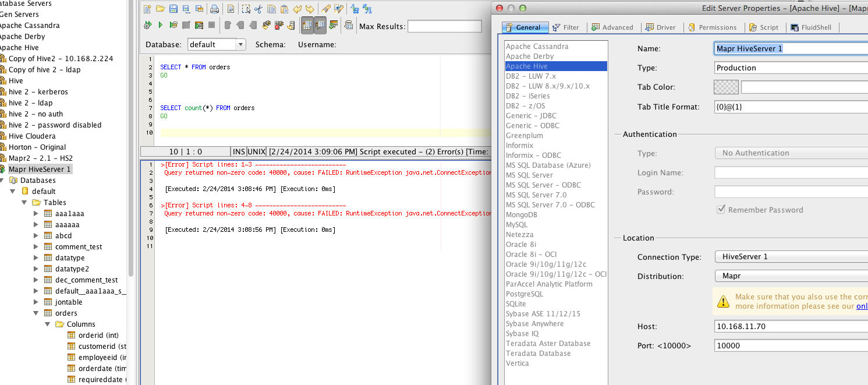Collapse the Columns folder under orders

click(x=48, y=324)
